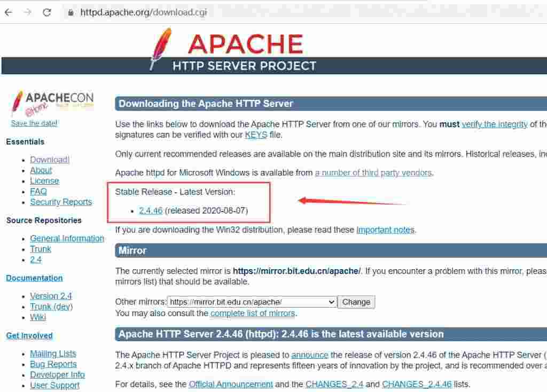Open the KEYS file link
Viewport: 547px width, 392px height.
click(256, 135)
